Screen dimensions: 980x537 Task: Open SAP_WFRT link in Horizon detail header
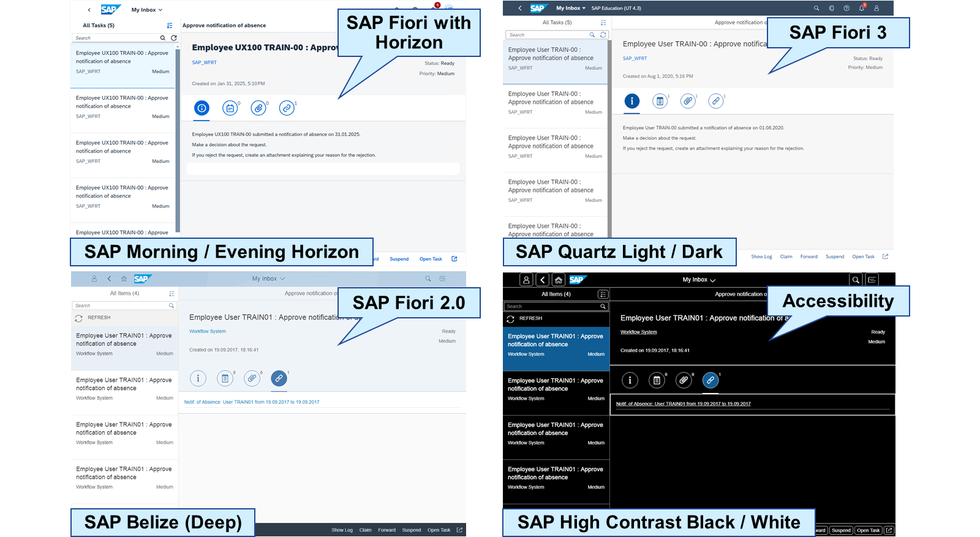click(x=204, y=62)
